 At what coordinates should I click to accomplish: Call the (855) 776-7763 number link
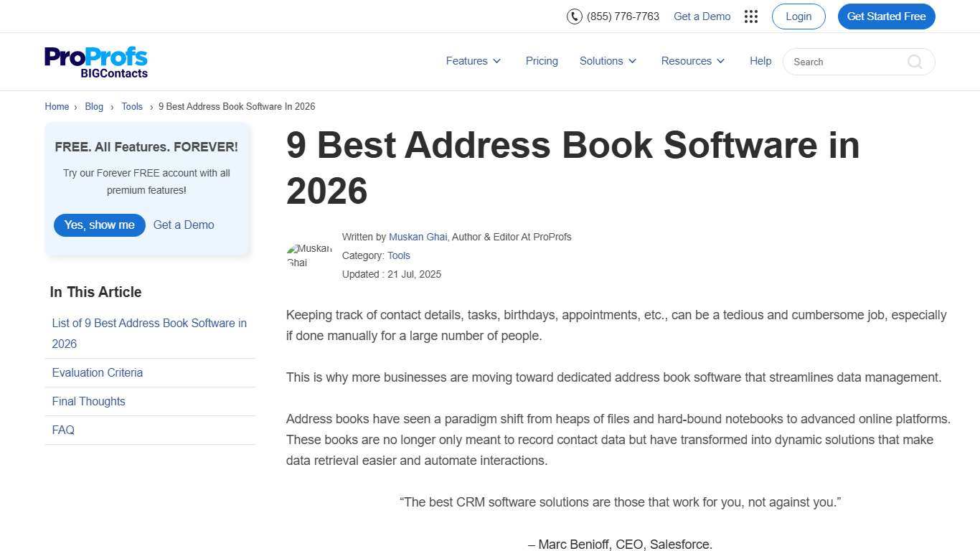[x=623, y=16]
